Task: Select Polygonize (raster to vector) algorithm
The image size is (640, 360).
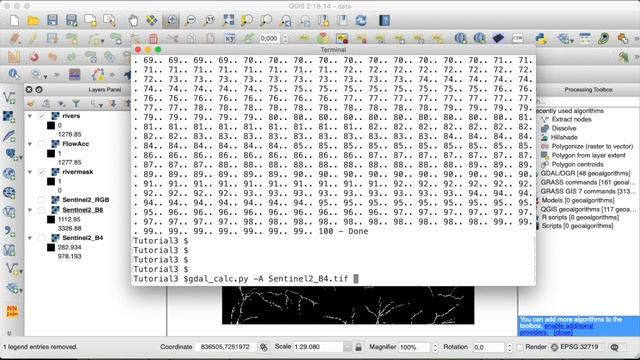Action: (592, 146)
